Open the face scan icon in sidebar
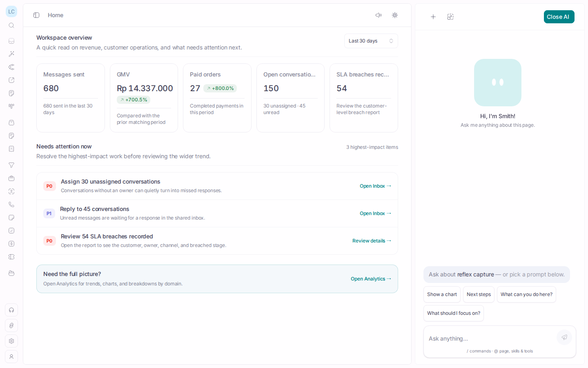 click(11, 191)
